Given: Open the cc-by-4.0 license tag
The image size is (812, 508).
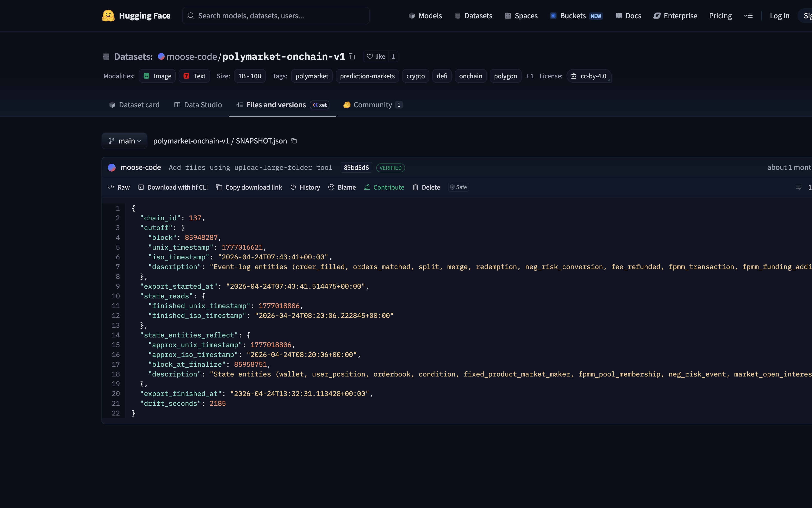Looking at the screenshot, I should tap(589, 76).
